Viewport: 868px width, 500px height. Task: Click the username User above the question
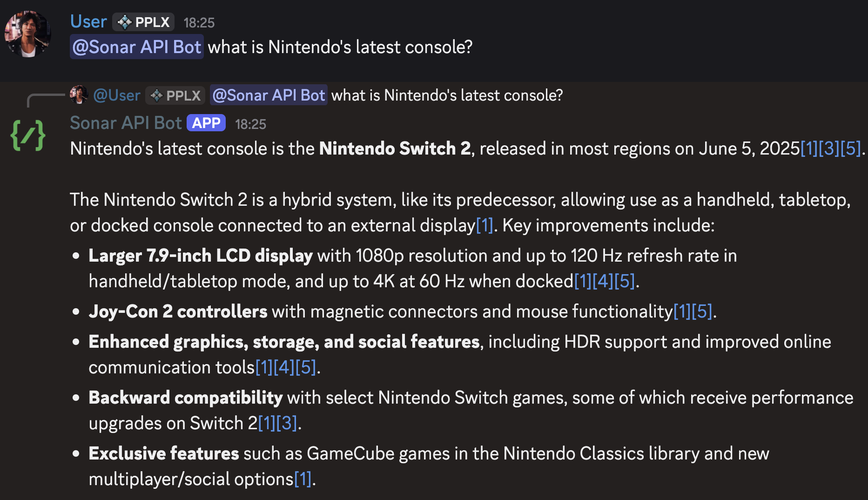[88, 21]
